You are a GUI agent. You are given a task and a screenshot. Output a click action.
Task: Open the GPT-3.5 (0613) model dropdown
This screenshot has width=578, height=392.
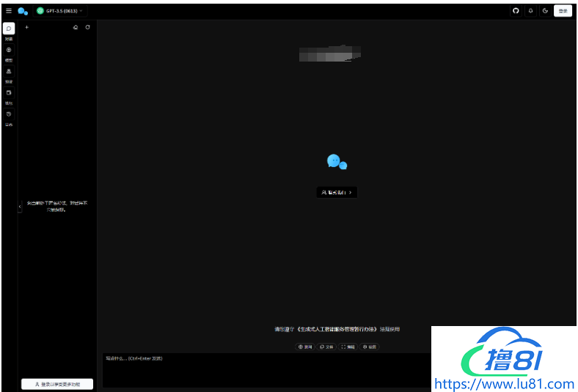click(x=61, y=11)
